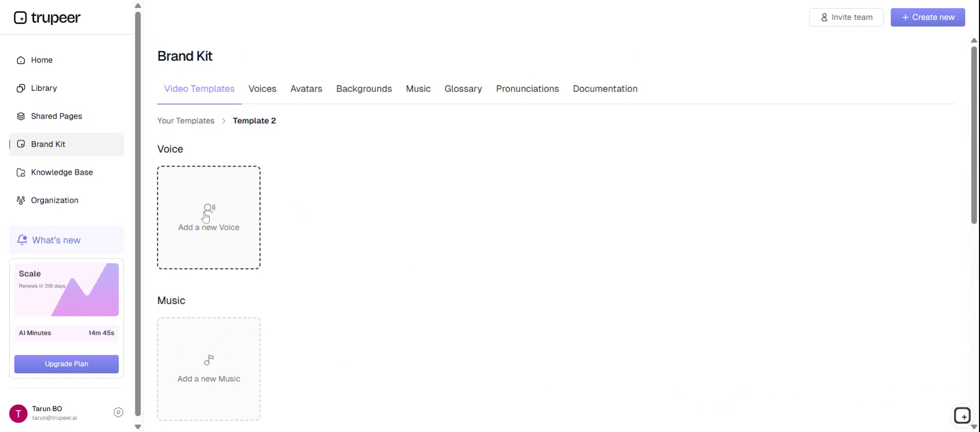Click the Scale plan card graphic
The width and height of the screenshot is (980, 432).
click(x=66, y=290)
